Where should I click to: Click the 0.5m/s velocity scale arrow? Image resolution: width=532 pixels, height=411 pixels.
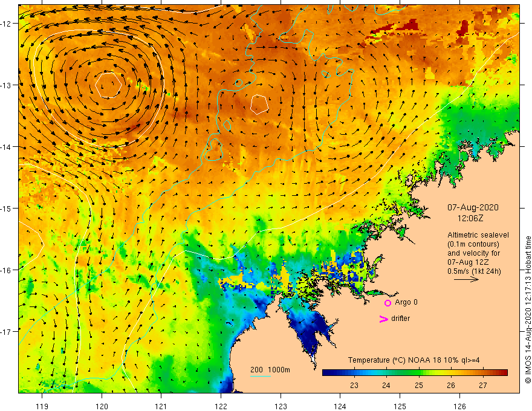[467, 279]
